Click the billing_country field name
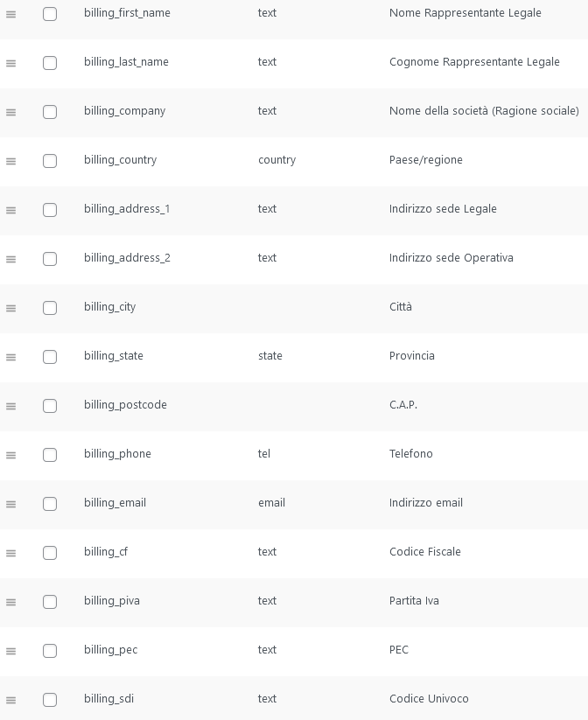 coord(120,160)
